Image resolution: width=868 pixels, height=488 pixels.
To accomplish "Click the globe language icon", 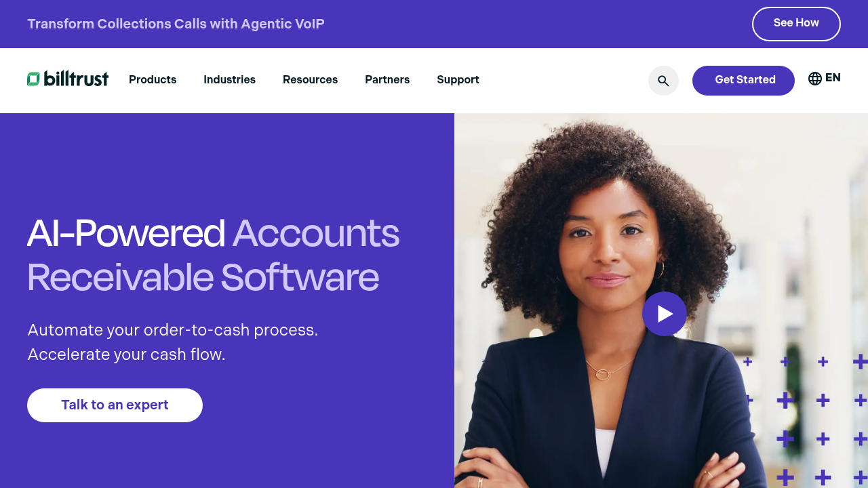I will (815, 79).
